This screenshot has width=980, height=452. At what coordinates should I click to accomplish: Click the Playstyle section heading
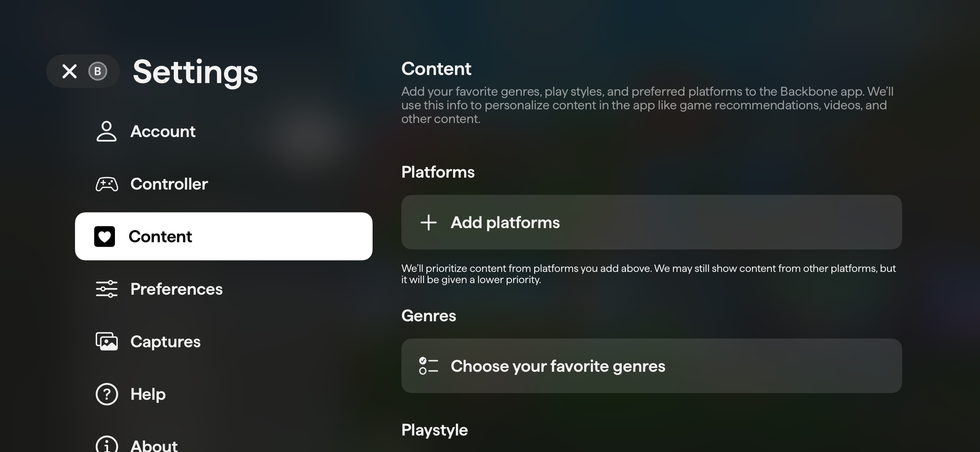pyautogui.click(x=435, y=430)
